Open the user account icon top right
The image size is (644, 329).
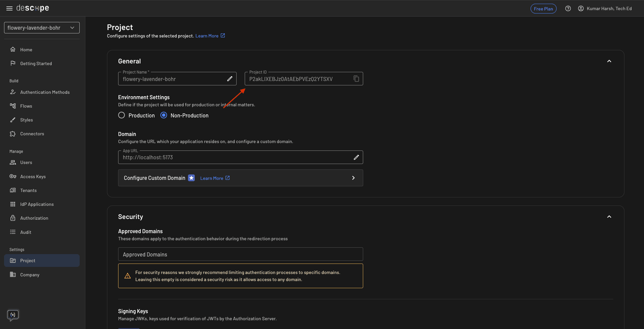pyautogui.click(x=581, y=8)
